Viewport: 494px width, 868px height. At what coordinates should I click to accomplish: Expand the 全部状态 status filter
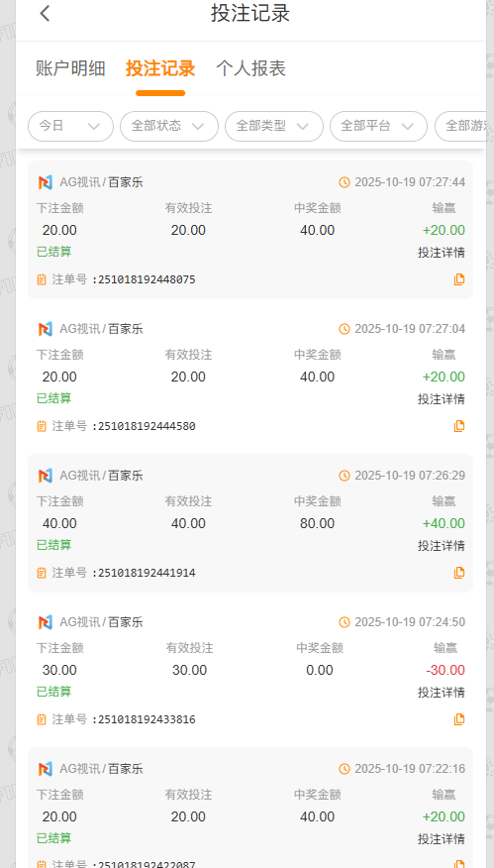coord(169,126)
